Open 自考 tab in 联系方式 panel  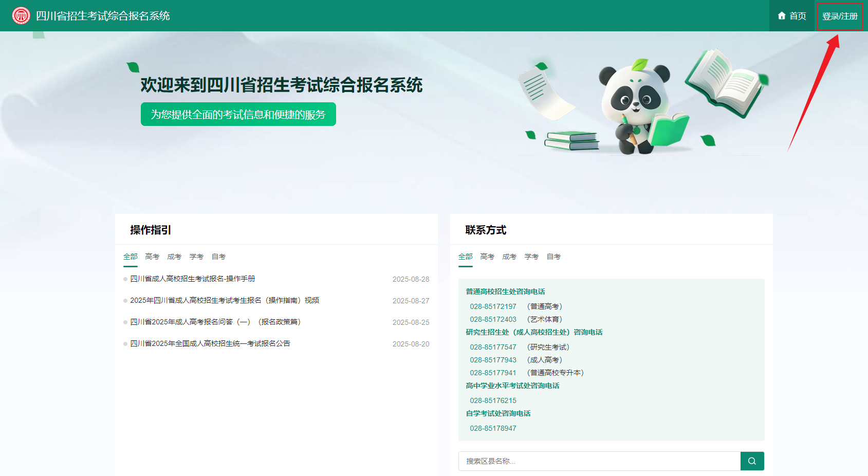pyautogui.click(x=553, y=257)
